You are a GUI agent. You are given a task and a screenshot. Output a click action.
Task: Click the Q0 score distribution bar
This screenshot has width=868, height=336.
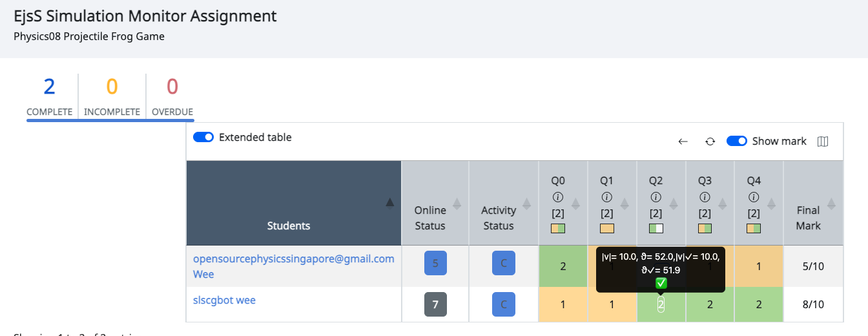point(558,228)
